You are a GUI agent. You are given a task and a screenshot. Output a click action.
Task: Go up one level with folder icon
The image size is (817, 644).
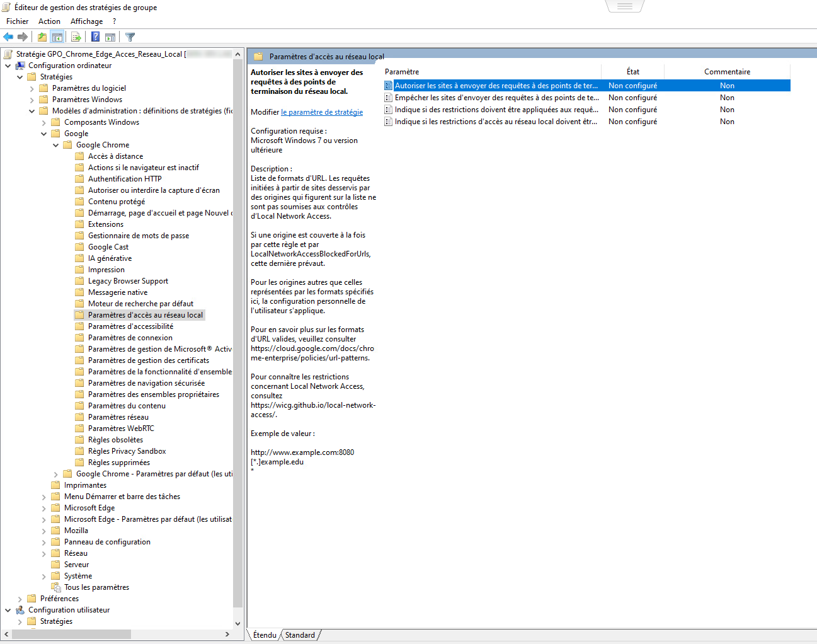(42, 37)
